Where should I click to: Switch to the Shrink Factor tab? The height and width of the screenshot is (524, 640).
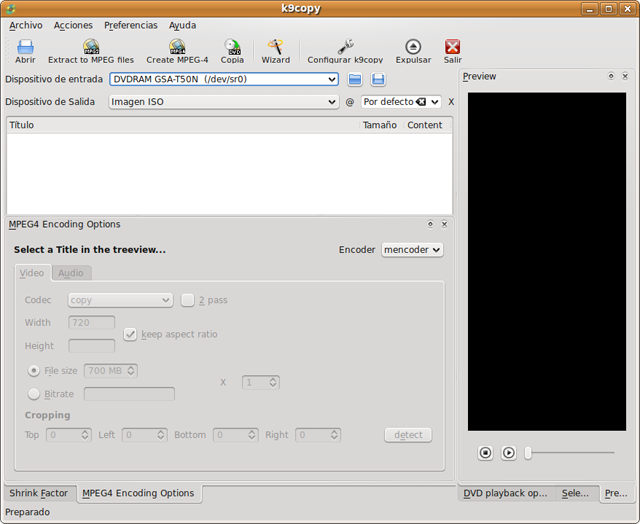pos(39,493)
